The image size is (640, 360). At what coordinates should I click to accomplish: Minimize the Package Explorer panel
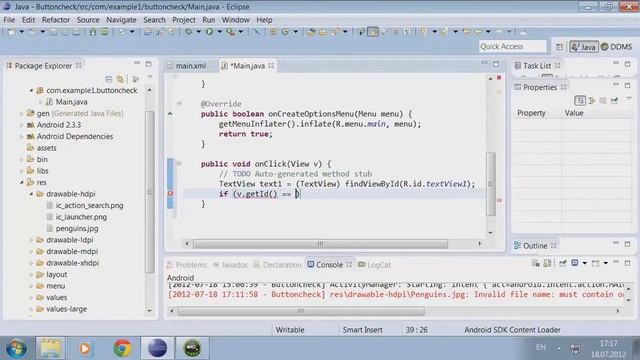tap(137, 63)
